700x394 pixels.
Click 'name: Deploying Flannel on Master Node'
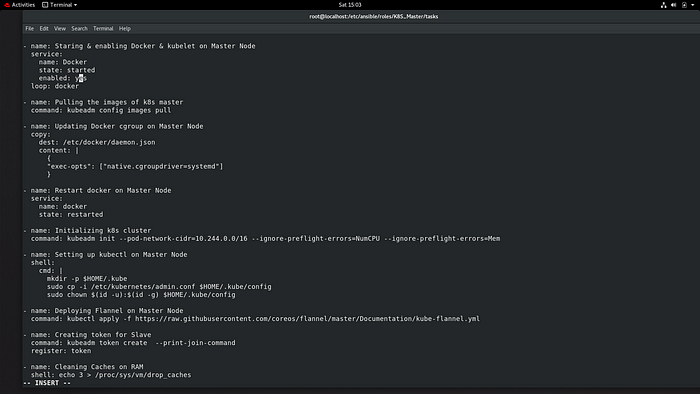click(107, 311)
